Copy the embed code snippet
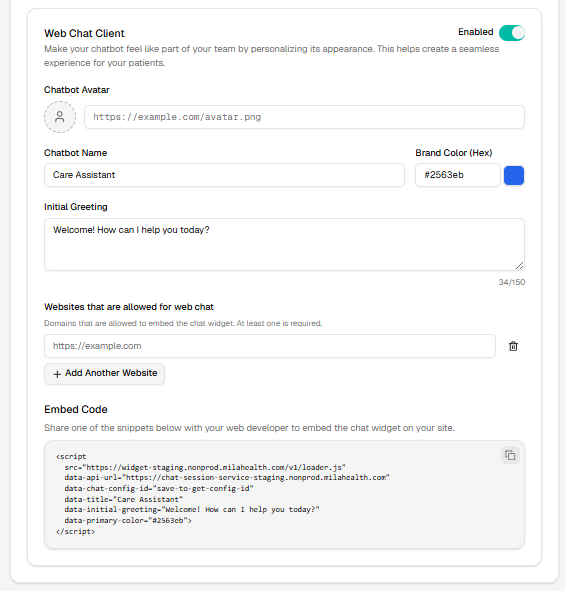The image size is (565, 591). [x=510, y=455]
